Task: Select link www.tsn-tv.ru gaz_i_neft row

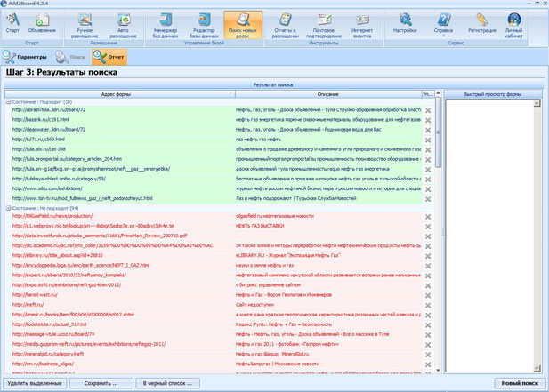Action: pos(82,198)
